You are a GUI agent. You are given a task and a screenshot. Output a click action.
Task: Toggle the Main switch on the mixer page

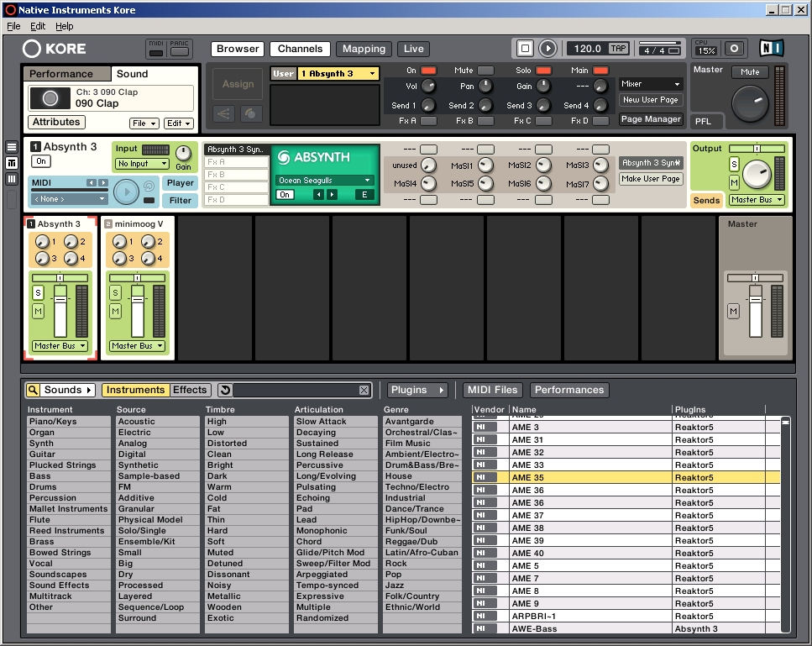click(x=600, y=71)
